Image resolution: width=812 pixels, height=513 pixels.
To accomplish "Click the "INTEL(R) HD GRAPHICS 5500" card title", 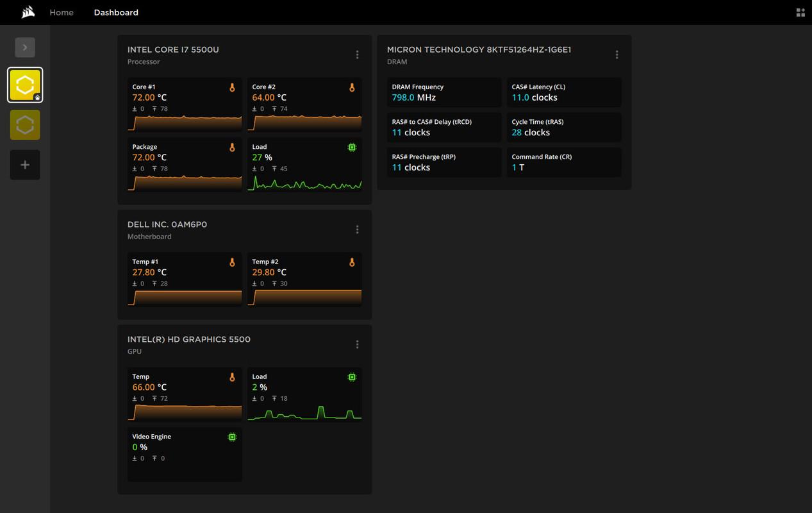I will 189,339.
